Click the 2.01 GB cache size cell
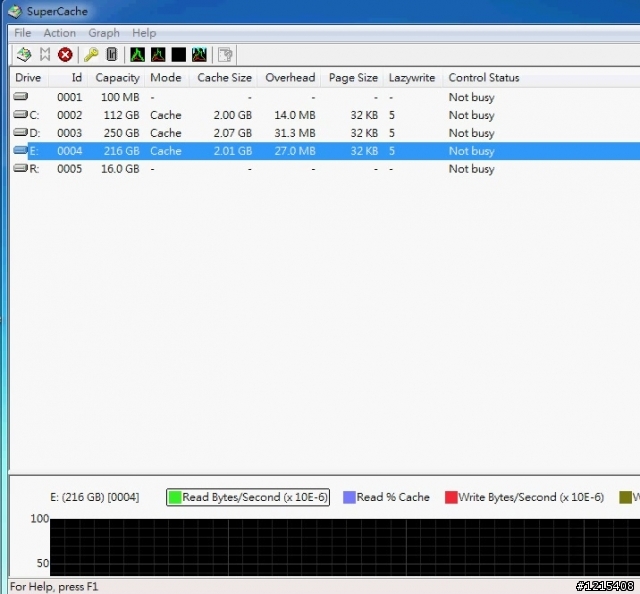 tap(233, 151)
